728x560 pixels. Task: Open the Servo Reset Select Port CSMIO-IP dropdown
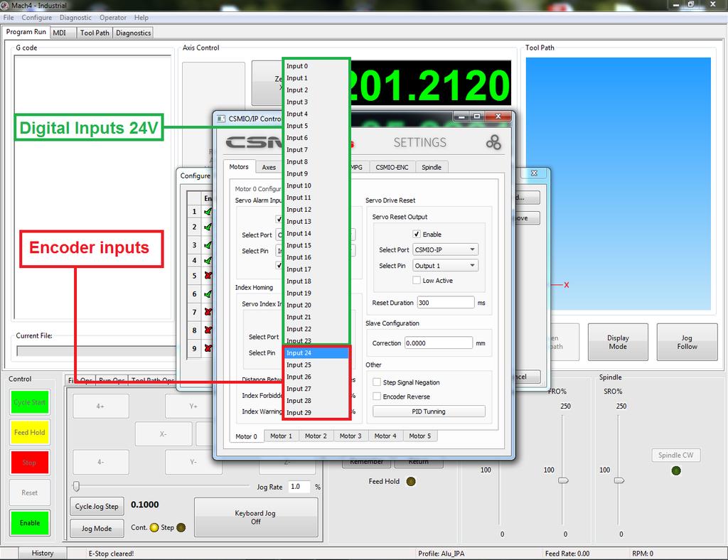tap(445, 249)
